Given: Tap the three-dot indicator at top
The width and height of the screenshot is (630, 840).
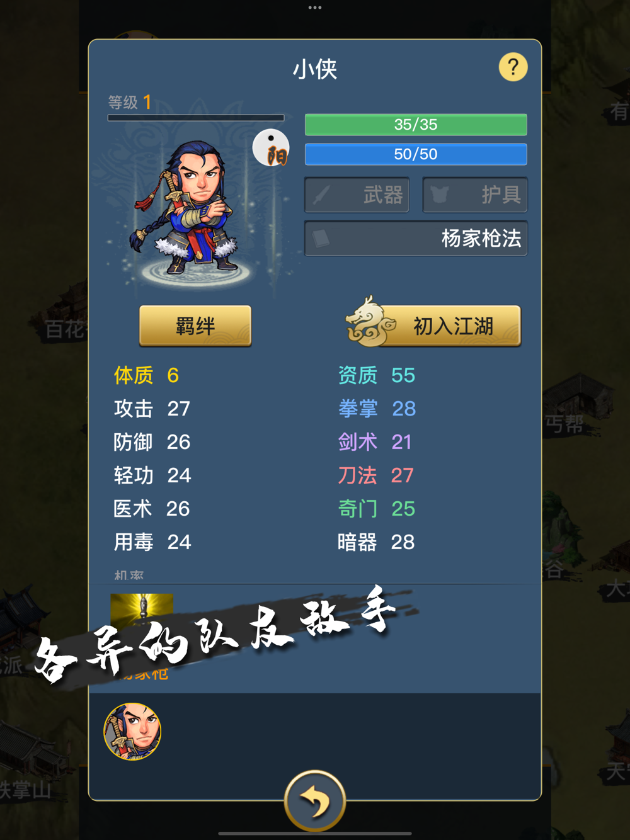Looking at the screenshot, I should 315,8.
